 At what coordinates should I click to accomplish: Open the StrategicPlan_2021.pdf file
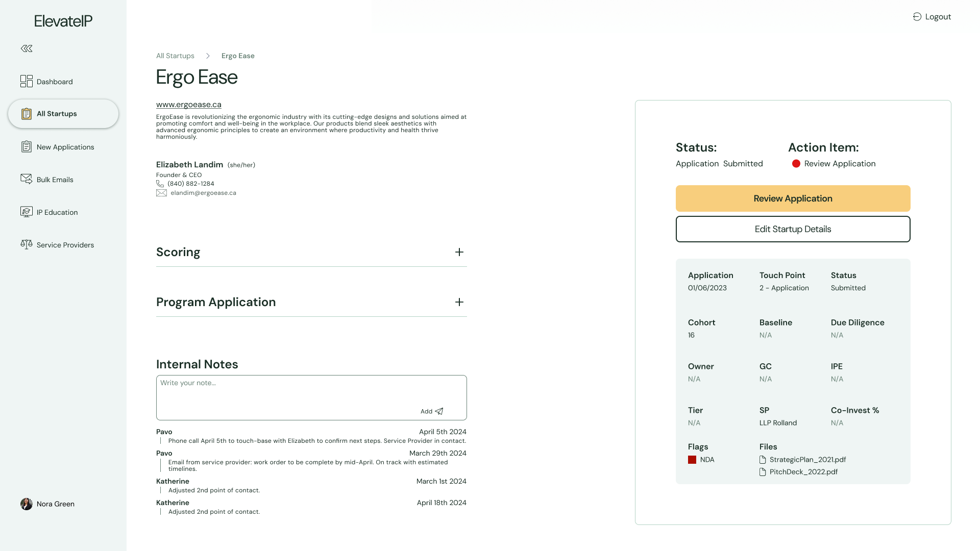pos(807,460)
